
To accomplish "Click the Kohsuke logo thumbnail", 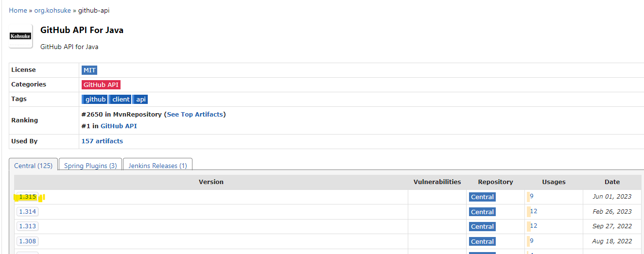I will pos(20,36).
